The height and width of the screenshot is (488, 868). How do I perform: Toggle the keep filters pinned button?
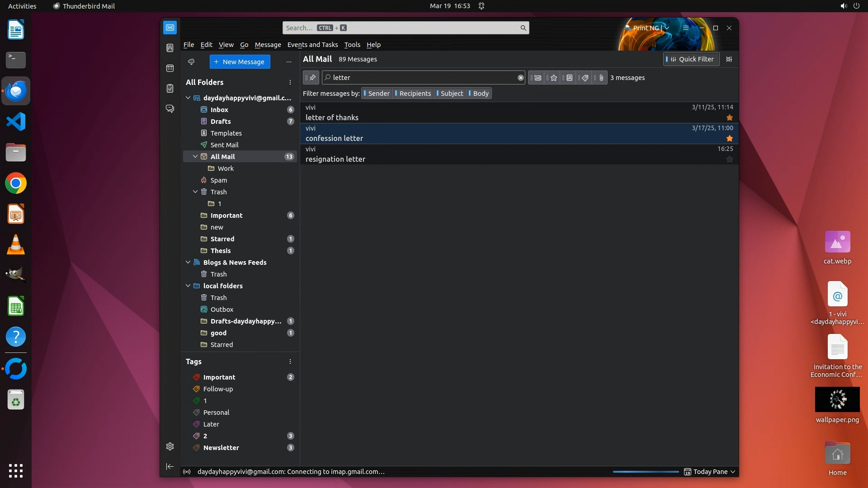point(311,78)
